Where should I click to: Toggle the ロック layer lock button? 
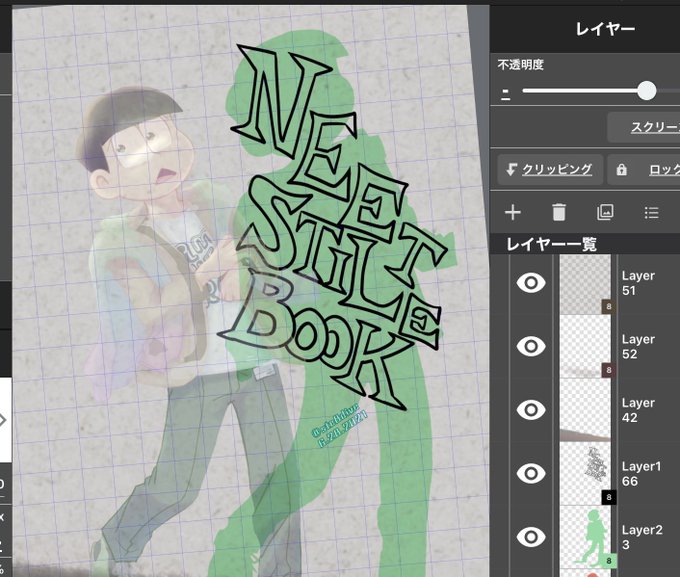(x=644, y=170)
